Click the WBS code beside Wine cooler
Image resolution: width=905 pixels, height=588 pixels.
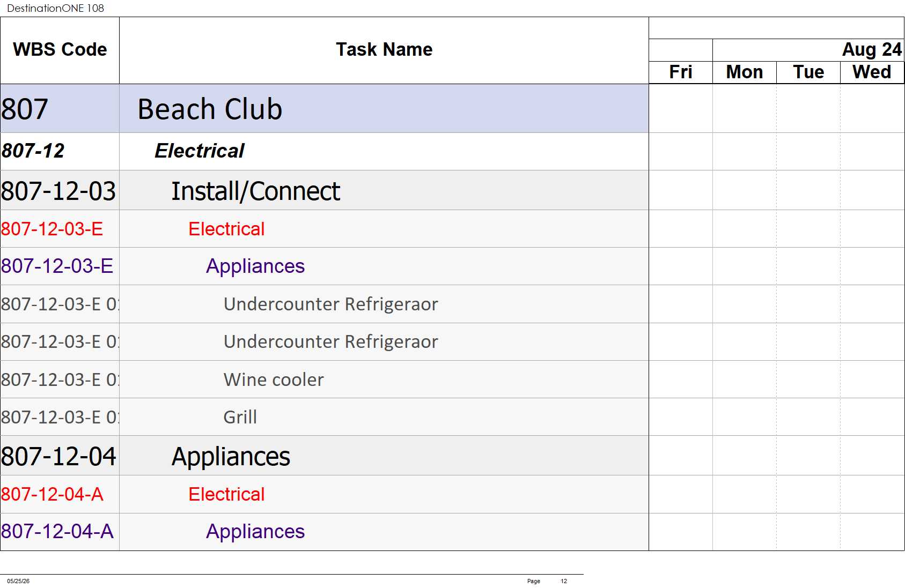click(60, 379)
